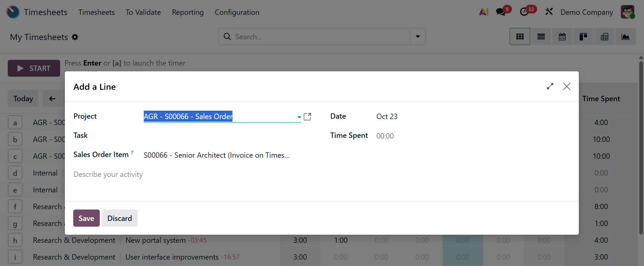
Task: Expand the dialog to full screen
Action: point(550,86)
